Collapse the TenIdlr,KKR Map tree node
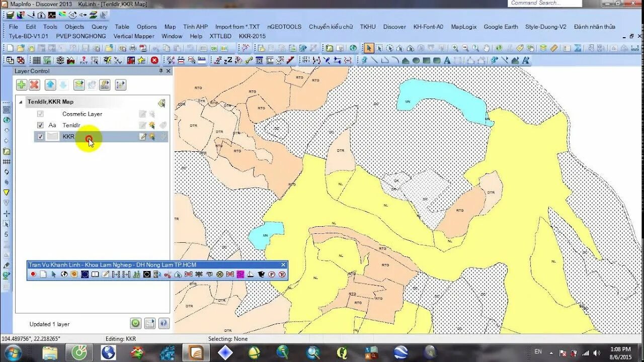Viewport: 644px width, 362px height. tap(21, 102)
